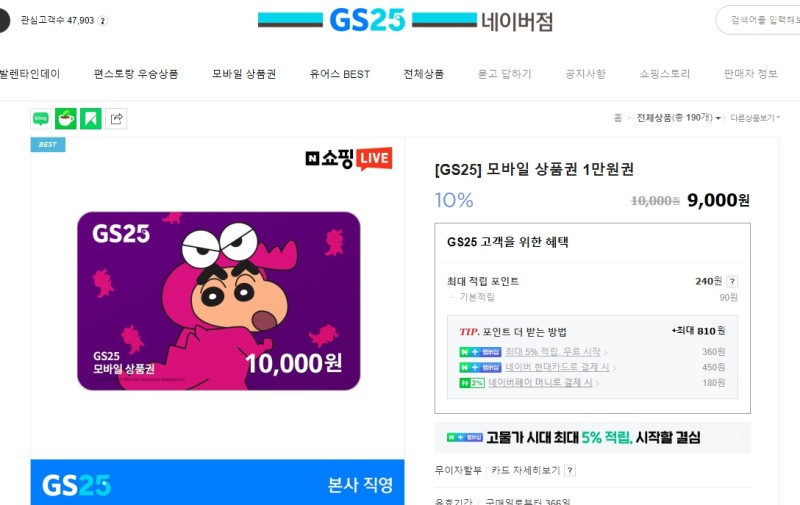Open the 모바일 상품권 menu
The height and width of the screenshot is (505, 800).
[x=244, y=74]
